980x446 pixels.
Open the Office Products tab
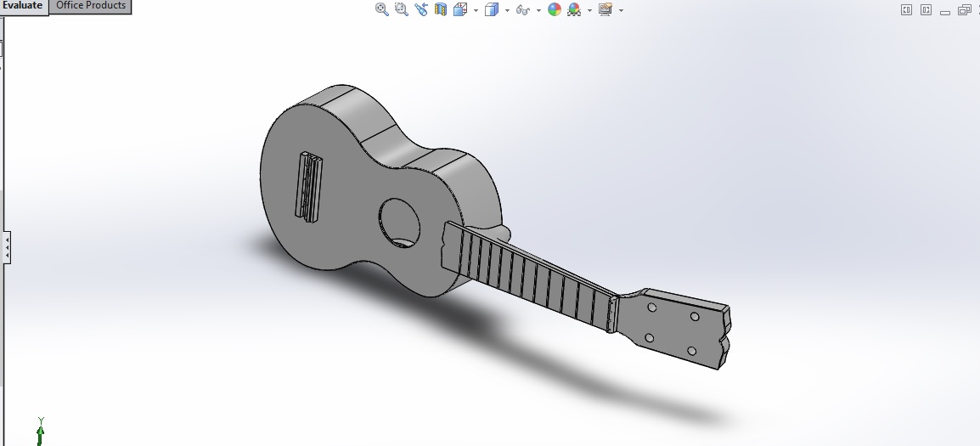point(91,6)
